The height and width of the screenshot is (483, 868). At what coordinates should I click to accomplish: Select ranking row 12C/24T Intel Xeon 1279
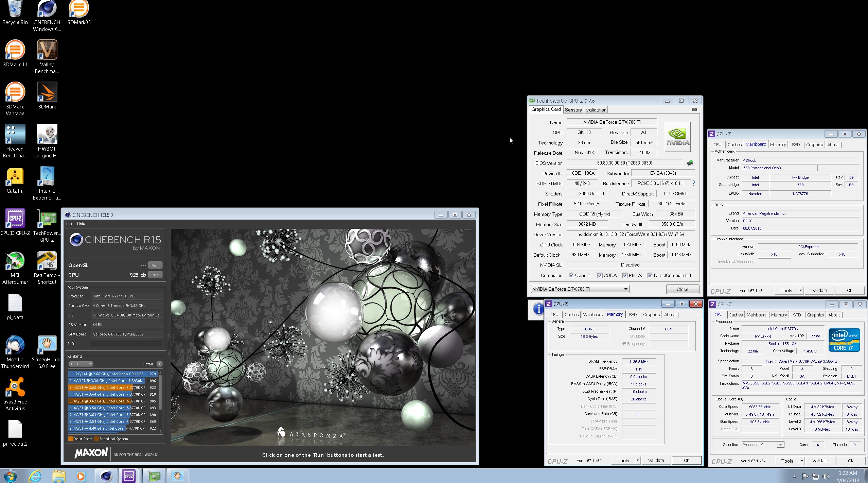[x=112, y=374]
